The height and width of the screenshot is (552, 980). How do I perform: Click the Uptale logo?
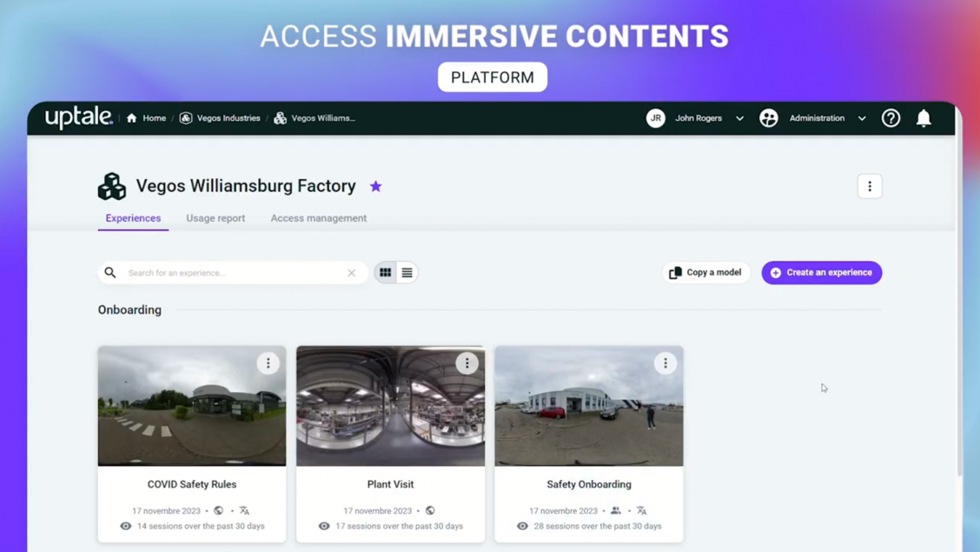78,117
